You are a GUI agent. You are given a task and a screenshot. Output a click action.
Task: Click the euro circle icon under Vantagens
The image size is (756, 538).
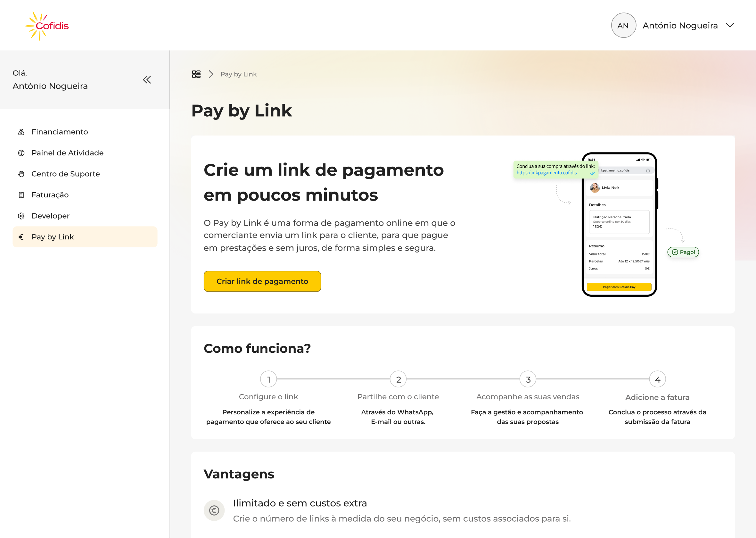(214, 510)
